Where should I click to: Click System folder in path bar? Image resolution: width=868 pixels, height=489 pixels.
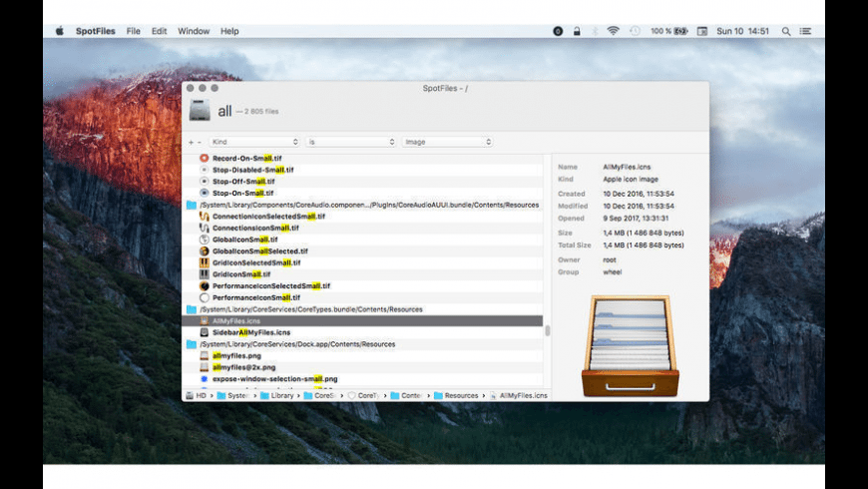coord(233,395)
